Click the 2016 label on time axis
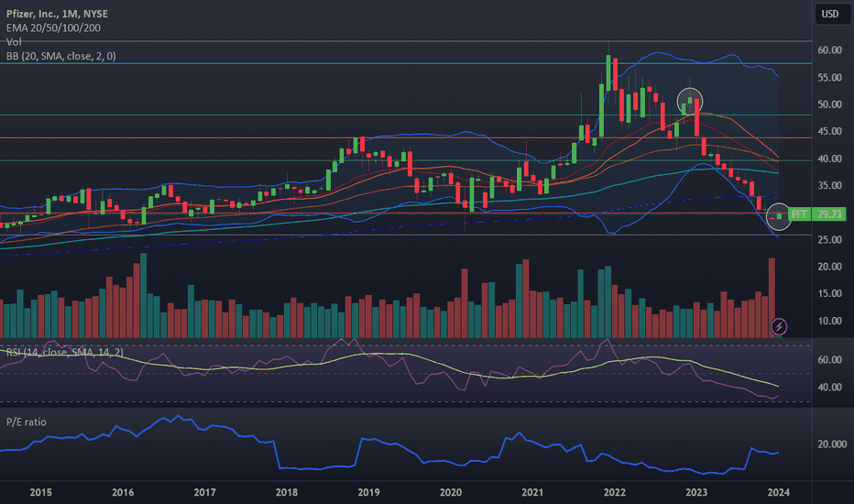 point(123,493)
